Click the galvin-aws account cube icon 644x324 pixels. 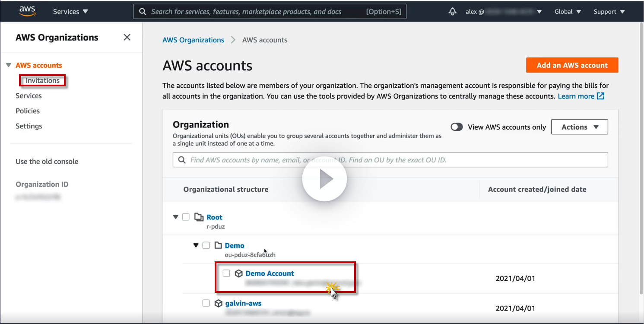(219, 303)
